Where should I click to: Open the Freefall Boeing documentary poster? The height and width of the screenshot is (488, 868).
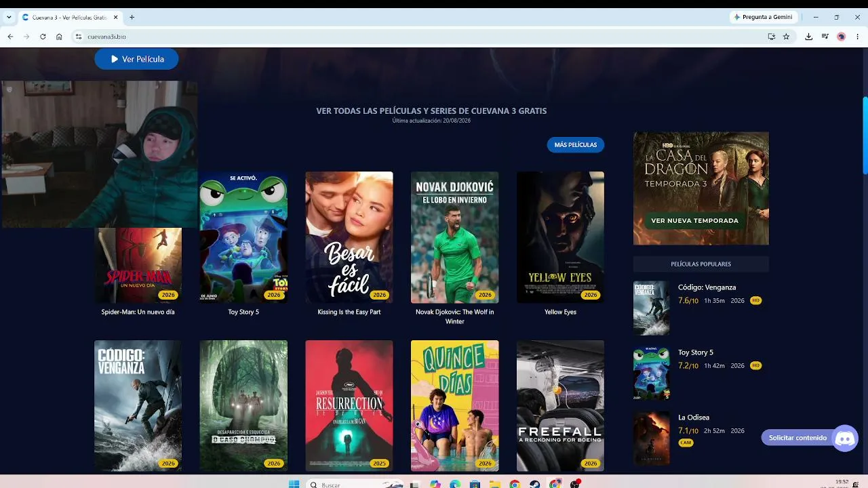click(560, 405)
